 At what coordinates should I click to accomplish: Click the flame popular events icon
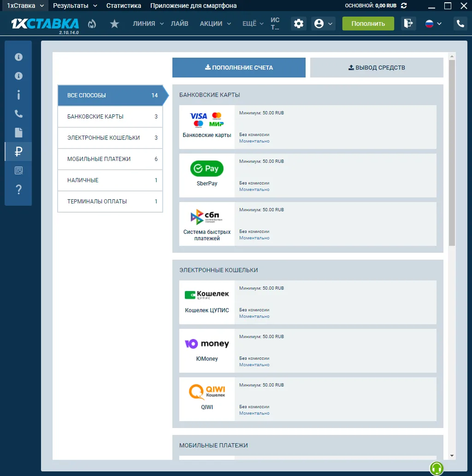pos(92,24)
